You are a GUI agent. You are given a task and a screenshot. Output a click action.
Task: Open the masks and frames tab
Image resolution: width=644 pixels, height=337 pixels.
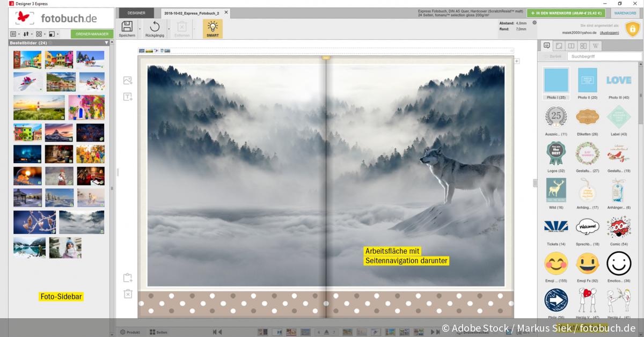click(559, 46)
